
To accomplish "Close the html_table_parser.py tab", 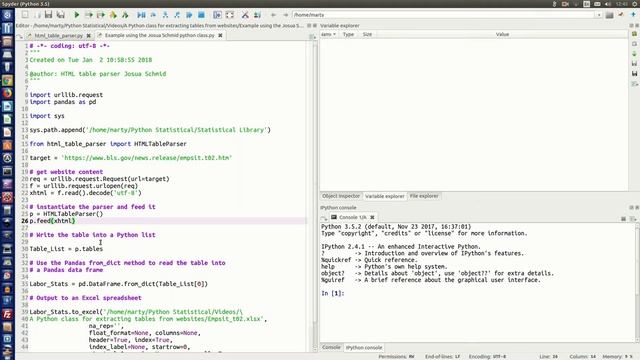I will click(89, 36).
